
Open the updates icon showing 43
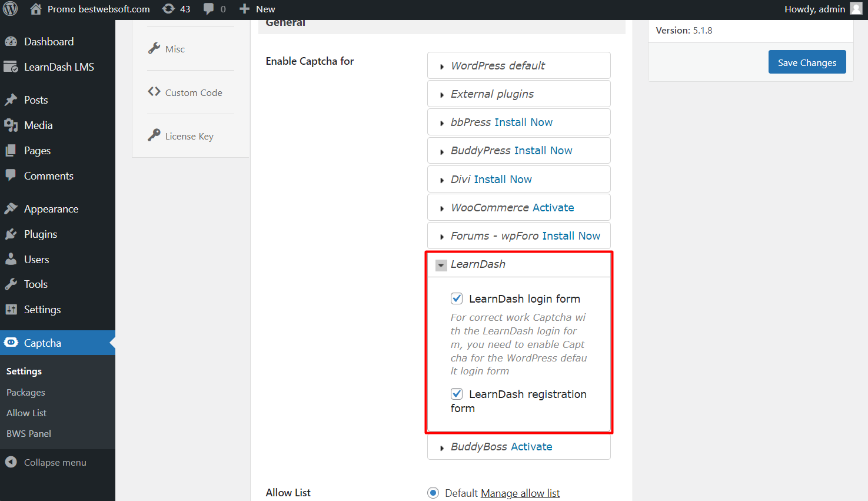[168, 9]
